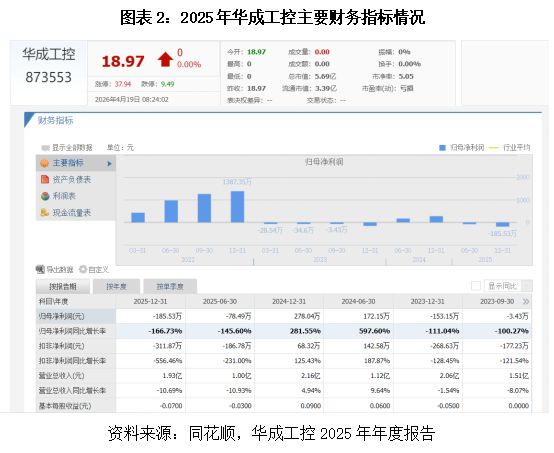Click the 2025-06-30 column header
This screenshot has height=453, width=554.
(x=219, y=301)
